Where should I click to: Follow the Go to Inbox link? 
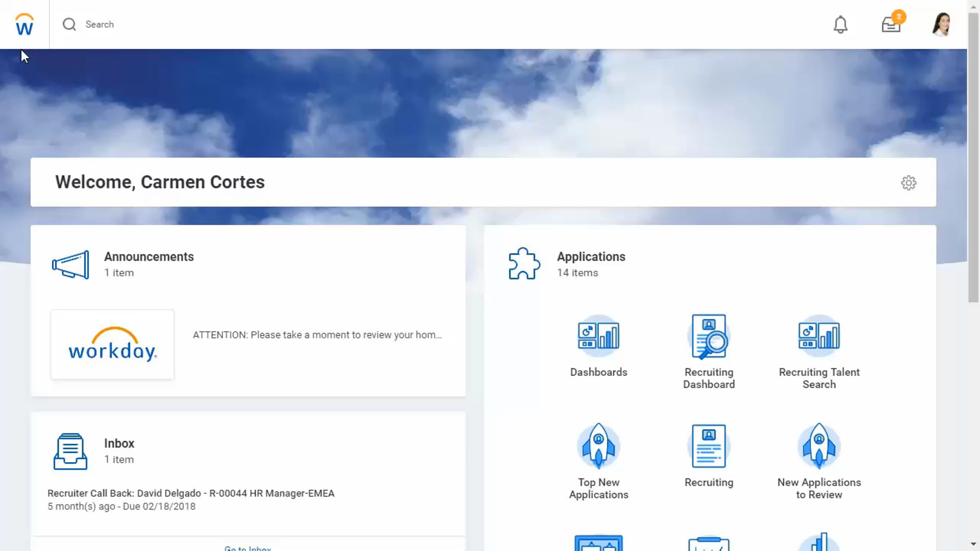pos(247,548)
